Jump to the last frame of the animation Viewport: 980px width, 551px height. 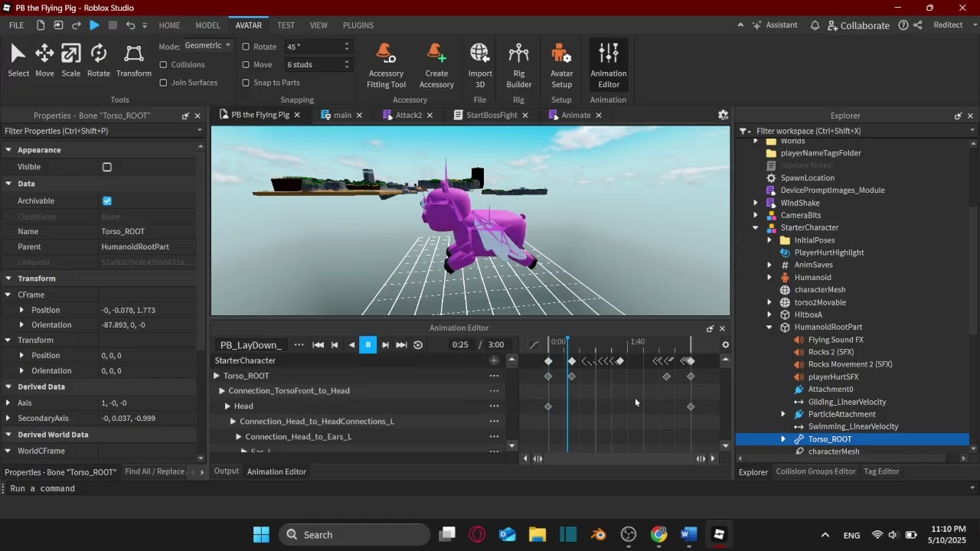point(401,345)
